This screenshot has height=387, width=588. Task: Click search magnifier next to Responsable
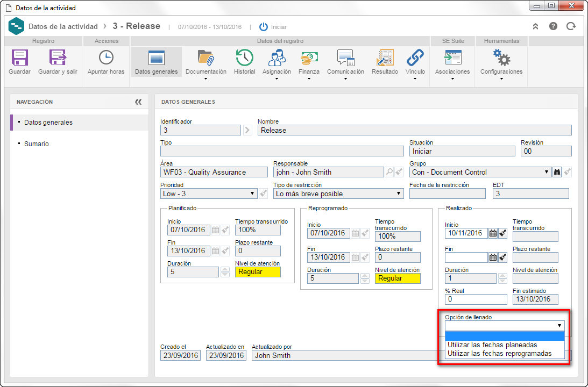[x=389, y=172]
